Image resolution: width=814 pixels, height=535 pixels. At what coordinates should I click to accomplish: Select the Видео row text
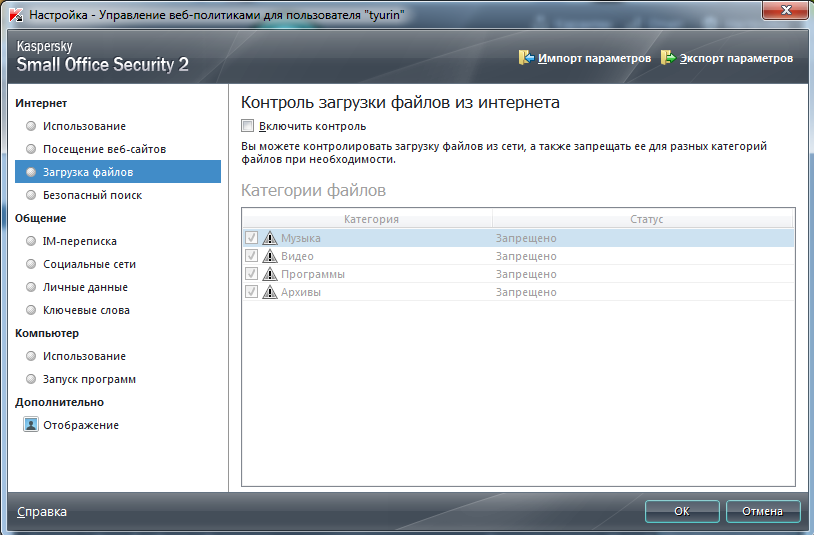(x=297, y=256)
